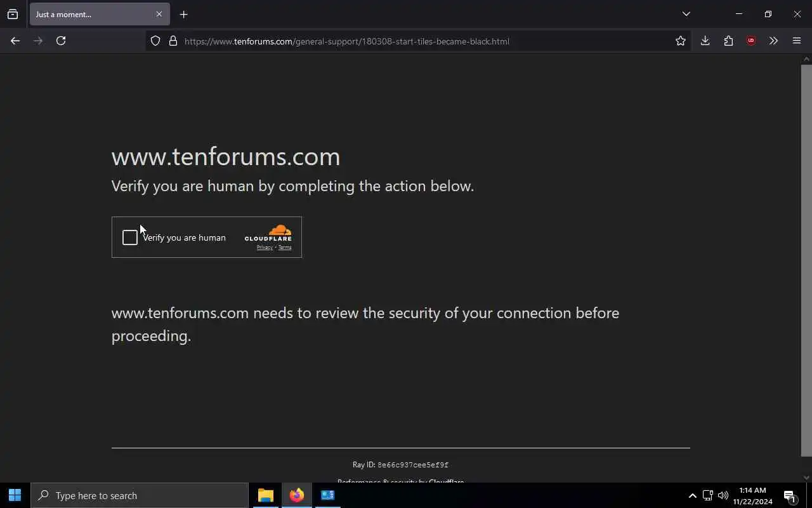Click the scrollbar down arrow
This screenshot has height=508, width=812.
(x=806, y=478)
